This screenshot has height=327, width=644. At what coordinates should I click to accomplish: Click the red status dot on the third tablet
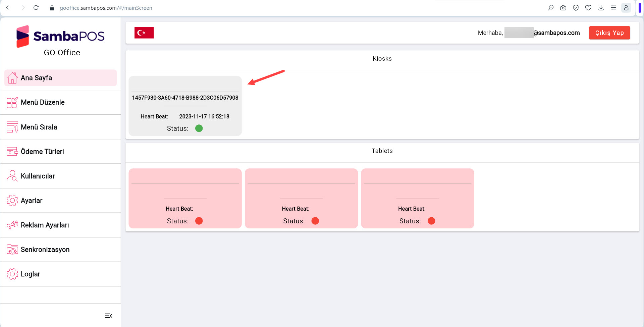coord(431,221)
